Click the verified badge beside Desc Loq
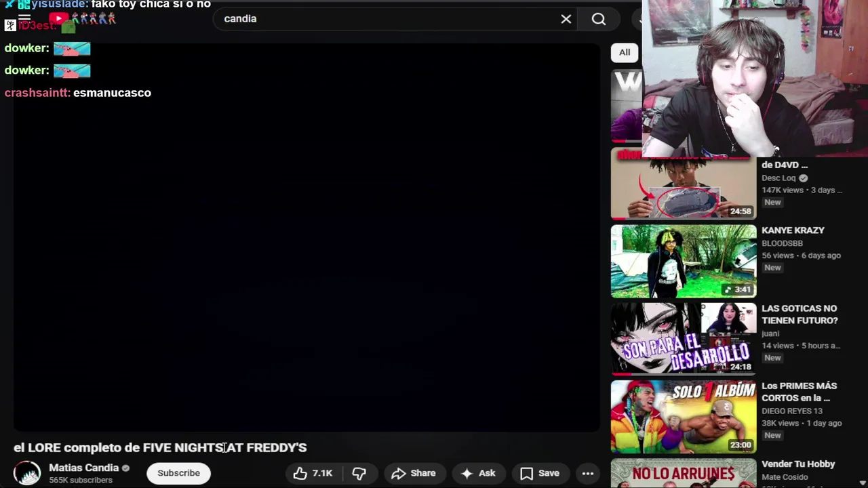The image size is (868, 488). pos(803,178)
